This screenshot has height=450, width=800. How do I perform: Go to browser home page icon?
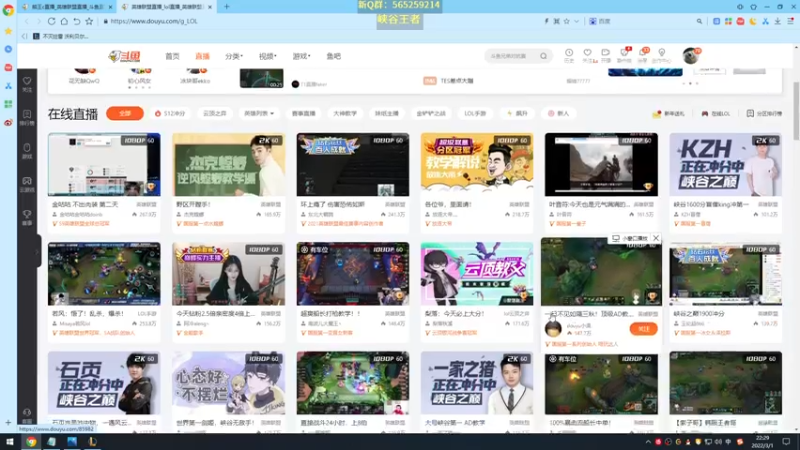coord(64,21)
